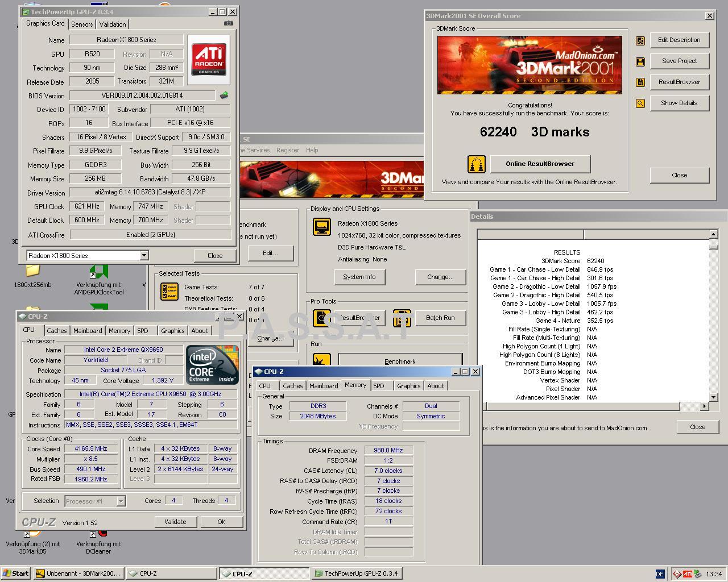Click the ATI Radeon logo in GPU-Z

click(x=209, y=59)
